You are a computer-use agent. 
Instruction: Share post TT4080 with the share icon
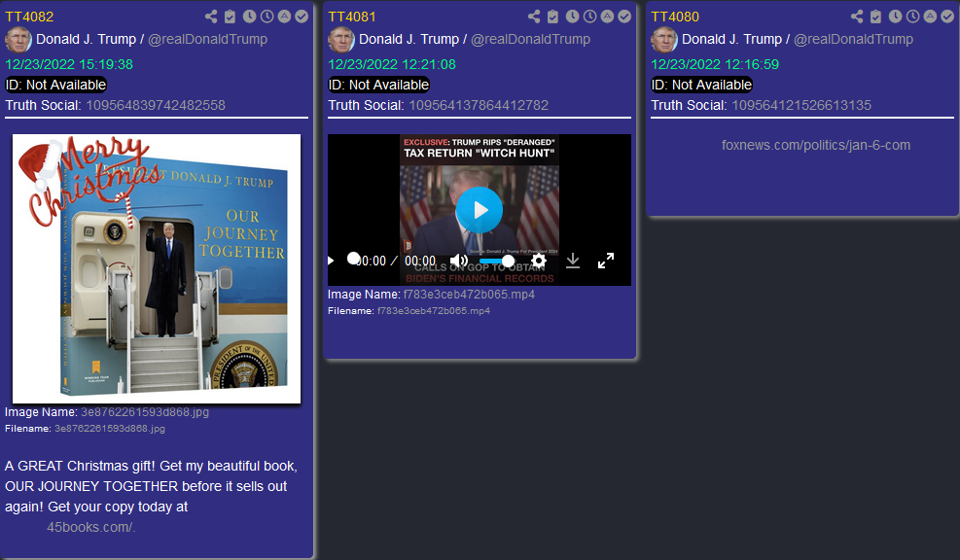tap(857, 17)
